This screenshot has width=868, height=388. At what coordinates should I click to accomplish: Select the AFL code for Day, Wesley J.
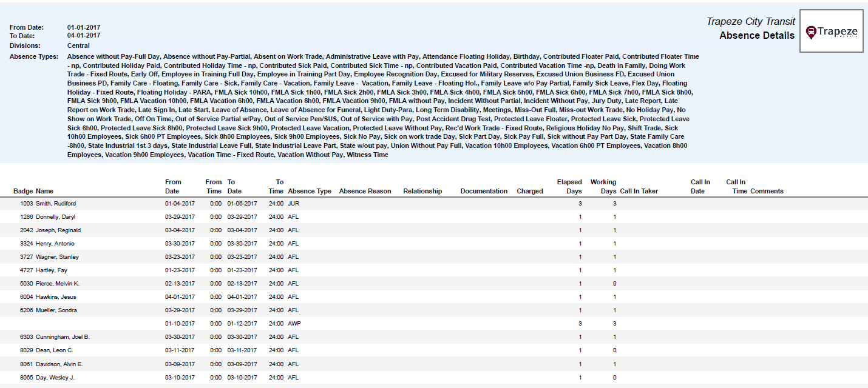(x=294, y=376)
